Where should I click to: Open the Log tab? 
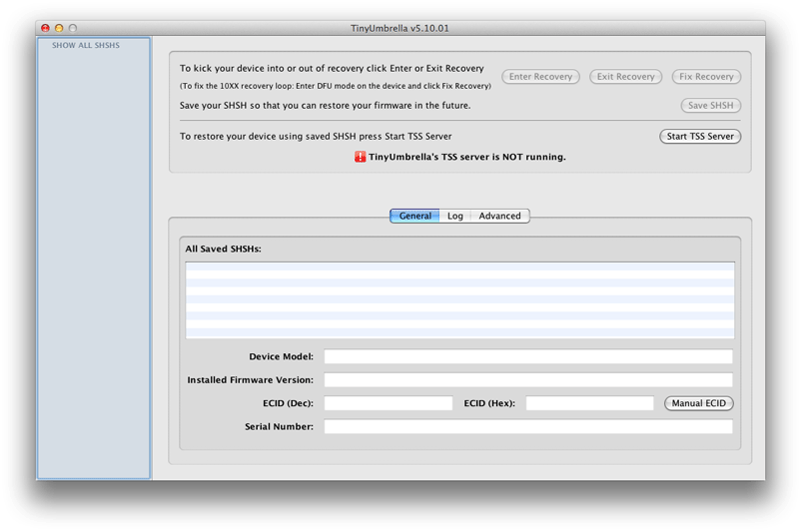tap(455, 216)
